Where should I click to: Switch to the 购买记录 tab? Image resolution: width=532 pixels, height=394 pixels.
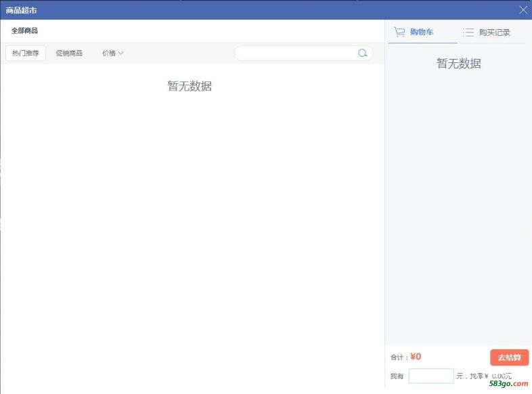click(495, 32)
